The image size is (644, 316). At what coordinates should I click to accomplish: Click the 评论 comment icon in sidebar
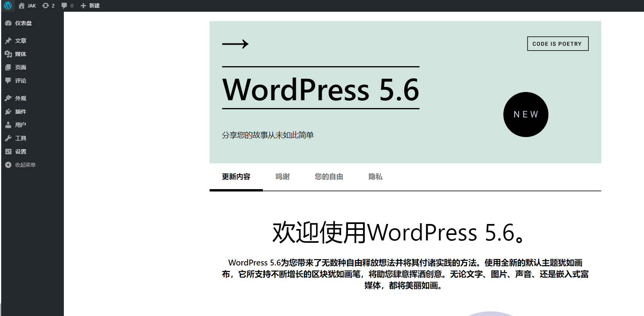point(8,81)
